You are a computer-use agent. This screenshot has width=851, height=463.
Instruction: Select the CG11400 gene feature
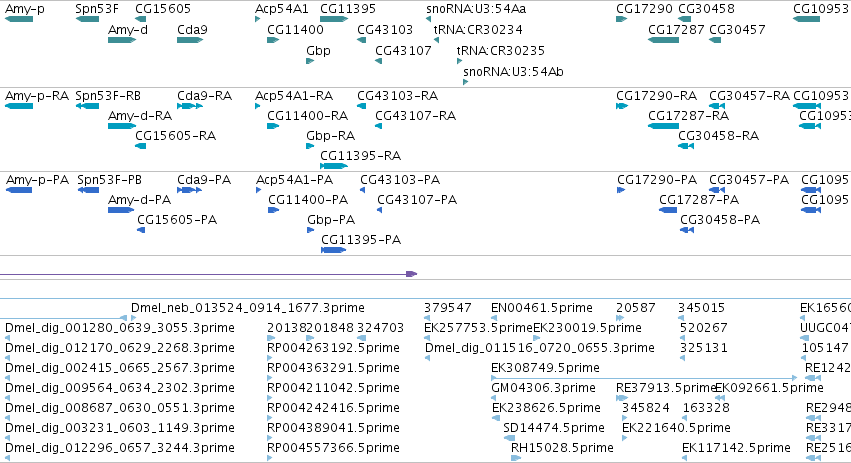coord(272,40)
